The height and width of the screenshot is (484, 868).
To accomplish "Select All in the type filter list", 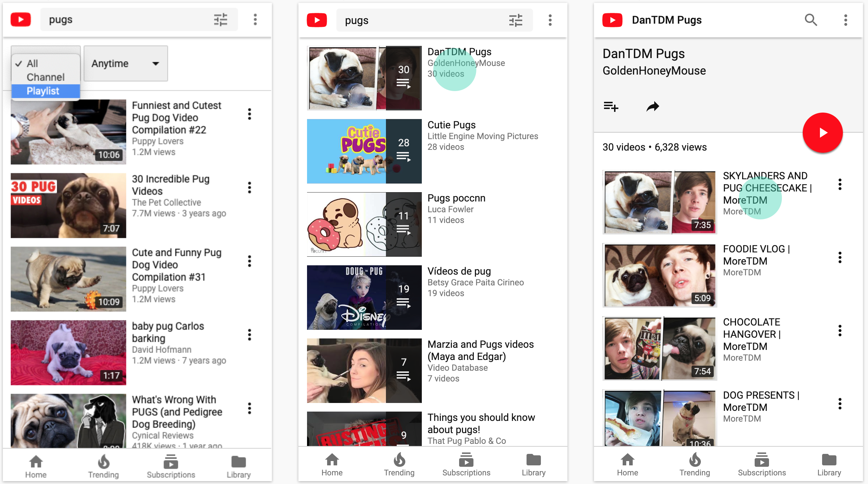I will click(x=46, y=63).
